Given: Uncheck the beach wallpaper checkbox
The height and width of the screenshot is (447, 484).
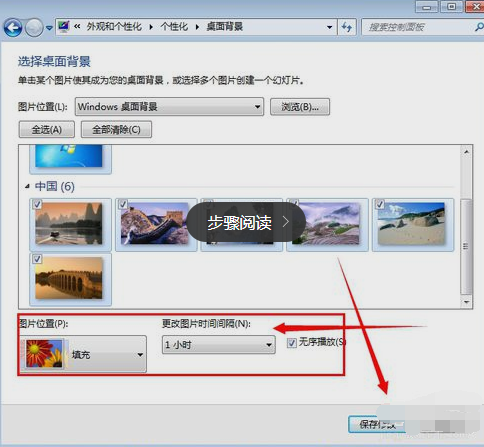Looking at the screenshot, I should click(380, 204).
